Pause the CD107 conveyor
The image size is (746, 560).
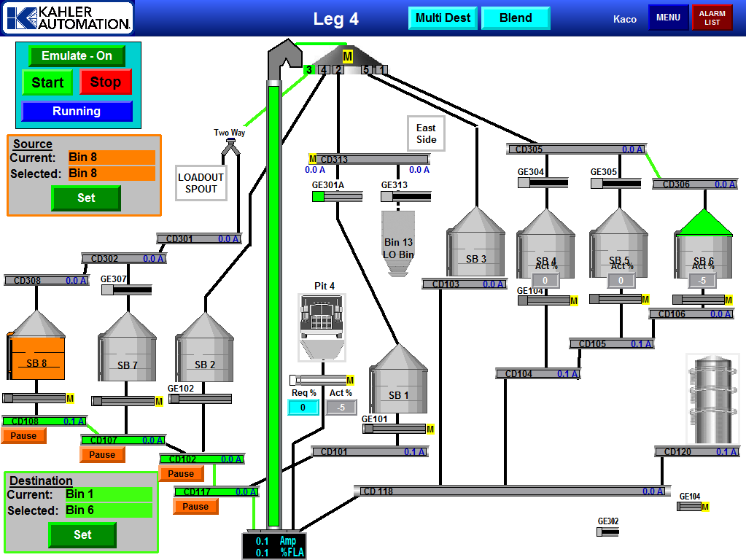102,455
